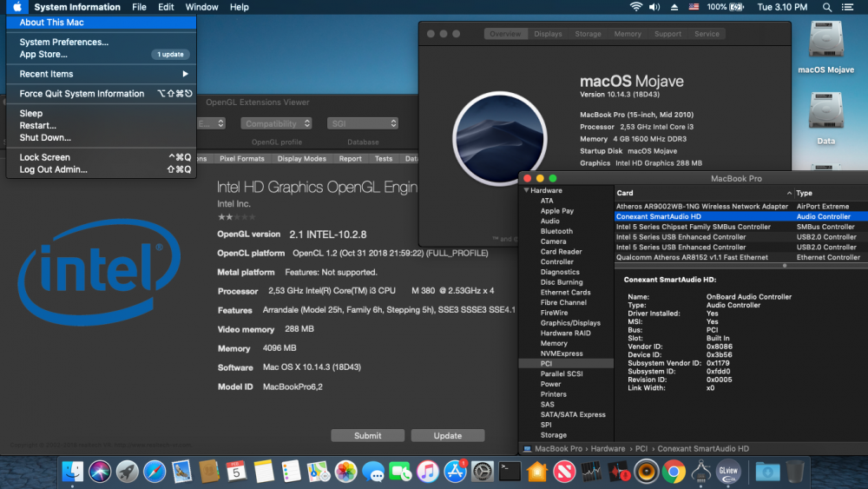Switch to Displays tab in About This Mac
This screenshot has width=868, height=489.
548,34
